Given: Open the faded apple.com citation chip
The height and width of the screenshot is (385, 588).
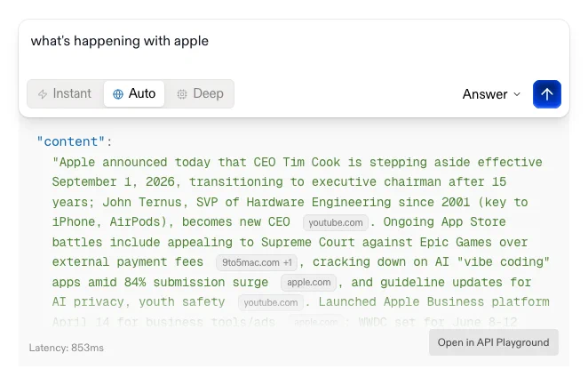Looking at the screenshot, I should [315, 322].
